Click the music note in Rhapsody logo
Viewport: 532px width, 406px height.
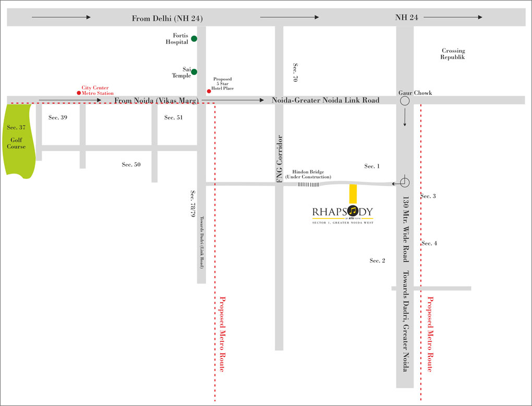click(353, 211)
